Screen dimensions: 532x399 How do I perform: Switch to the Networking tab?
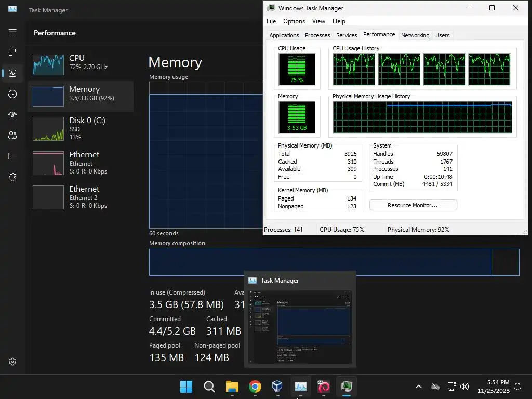pos(415,35)
